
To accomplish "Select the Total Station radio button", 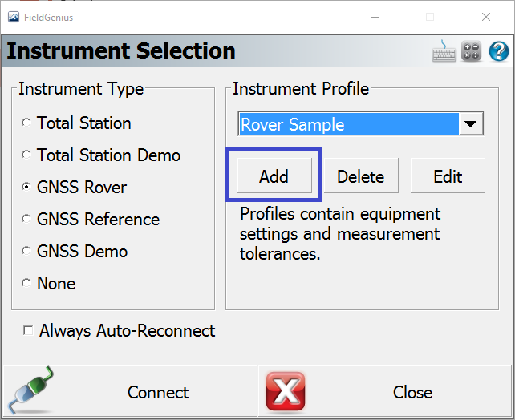I will tap(27, 123).
